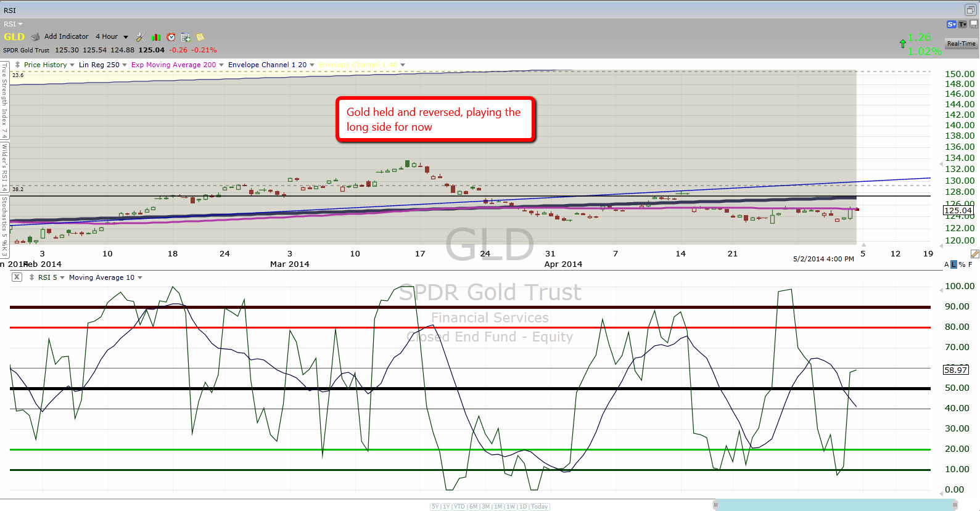Click the move handle before RSI 5
Viewport: 980px width, 511px height.
coord(32,277)
